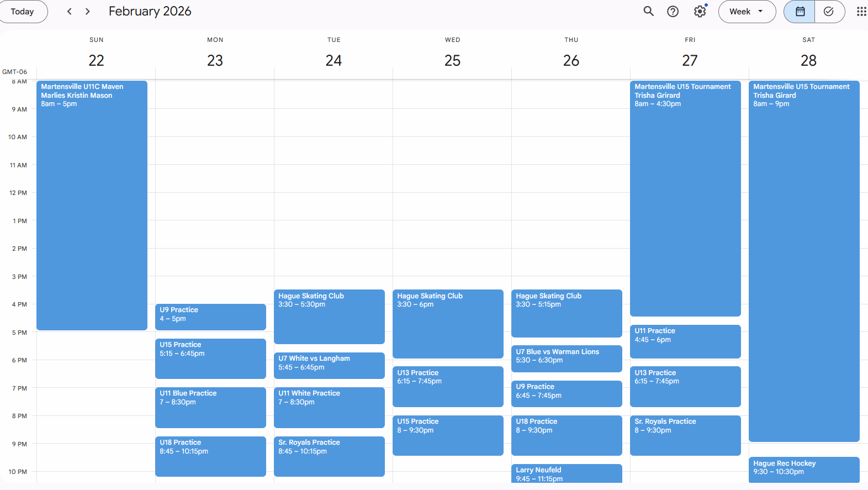The width and height of the screenshot is (868, 490).
Task: Open the U9 Practice event on Monday
Action: (210, 317)
